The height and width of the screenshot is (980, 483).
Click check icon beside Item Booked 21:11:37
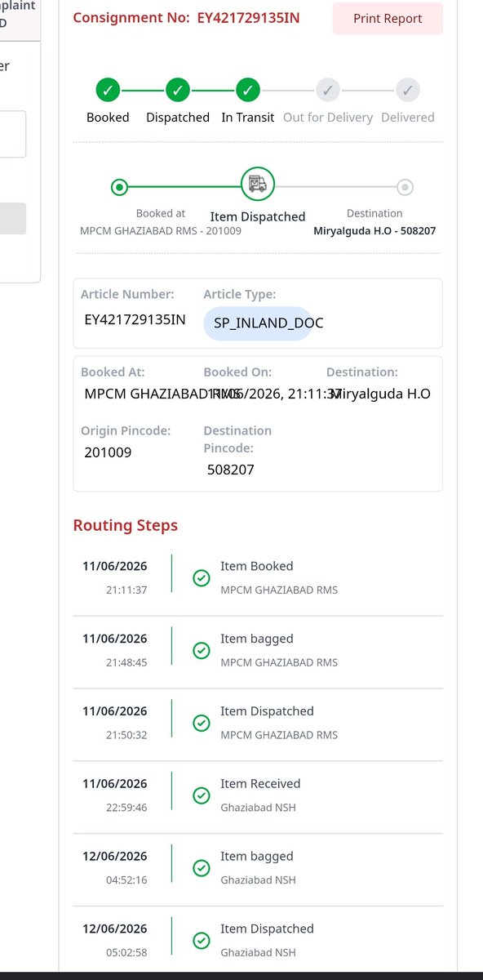point(201,578)
